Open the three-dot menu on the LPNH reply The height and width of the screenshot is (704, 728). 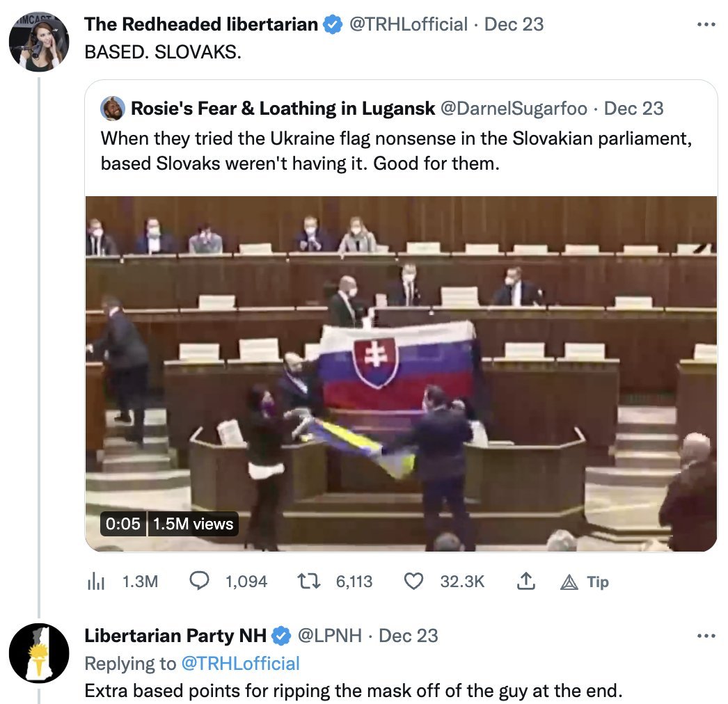point(706,636)
